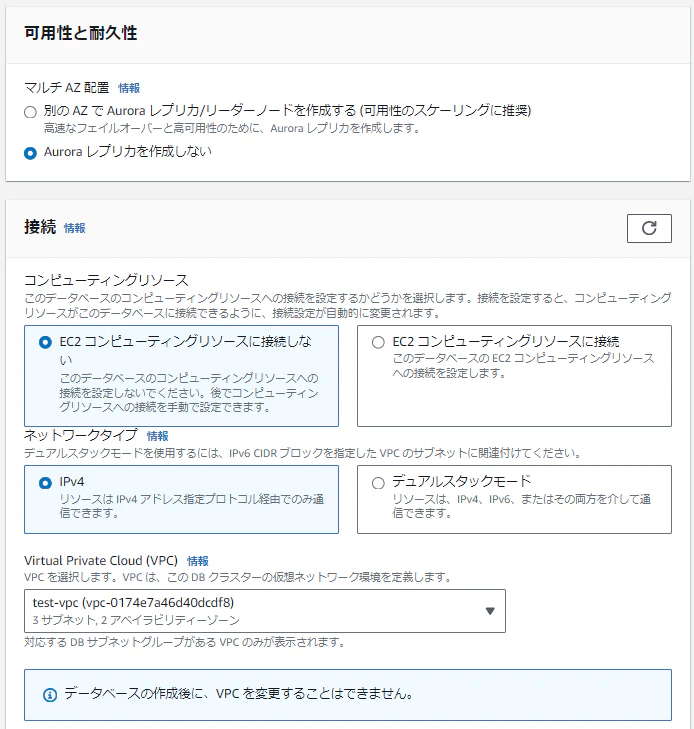
Task: Choose EC2 コンピューティングリソースに接続しない radio
Action: coord(45,343)
